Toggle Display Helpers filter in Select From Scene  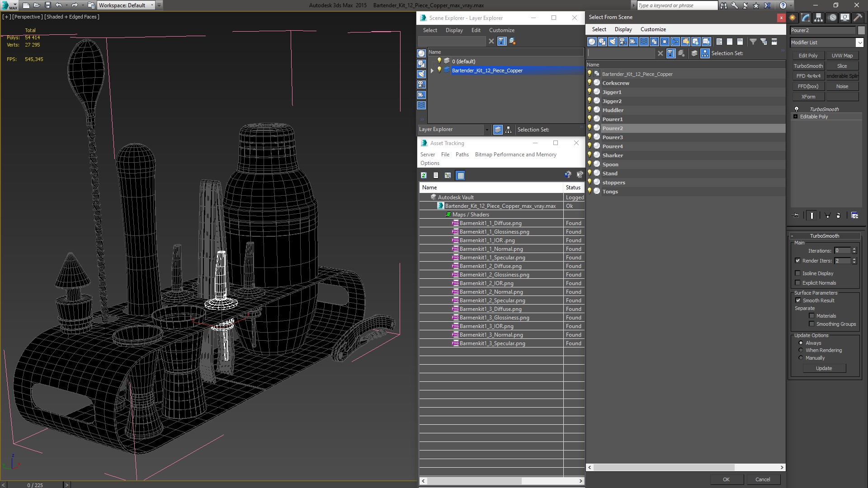tap(633, 42)
